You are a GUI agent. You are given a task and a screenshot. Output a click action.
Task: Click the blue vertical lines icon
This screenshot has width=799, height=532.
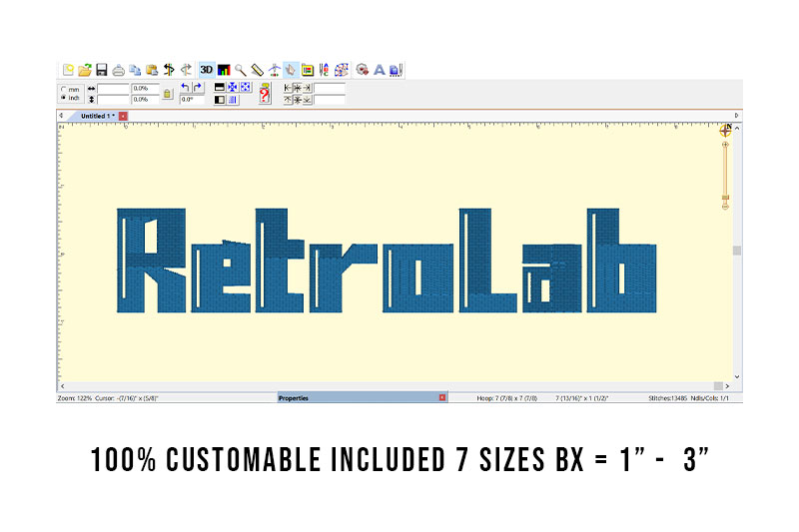click(233, 100)
